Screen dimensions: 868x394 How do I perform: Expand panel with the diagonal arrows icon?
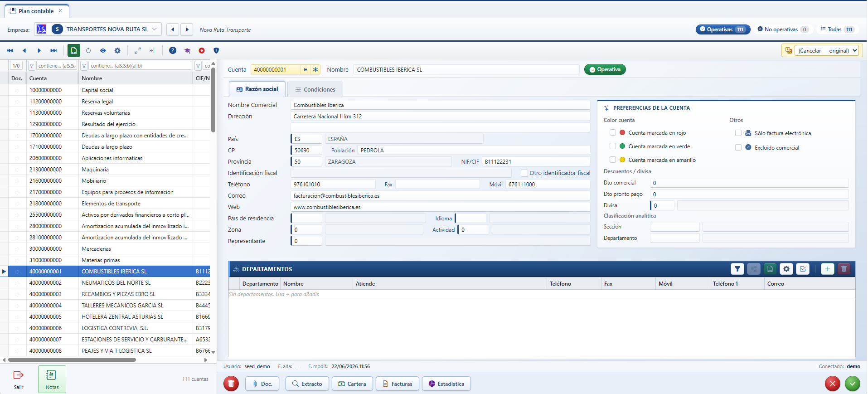tap(138, 51)
